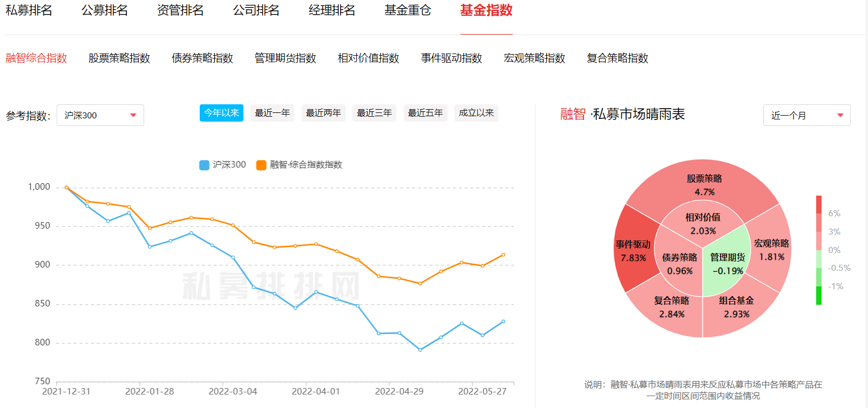Click the 2022-01-28 axis label

point(150,391)
